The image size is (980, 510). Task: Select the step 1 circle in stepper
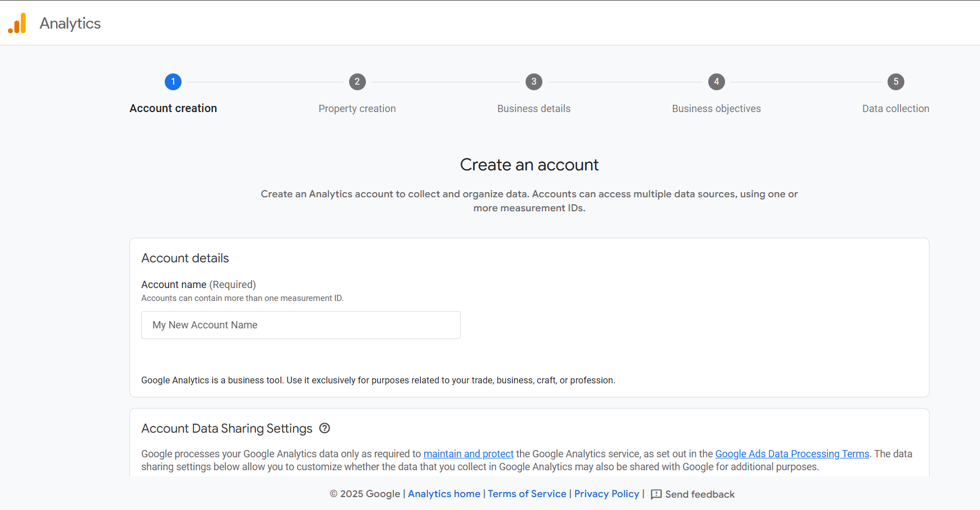click(173, 82)
